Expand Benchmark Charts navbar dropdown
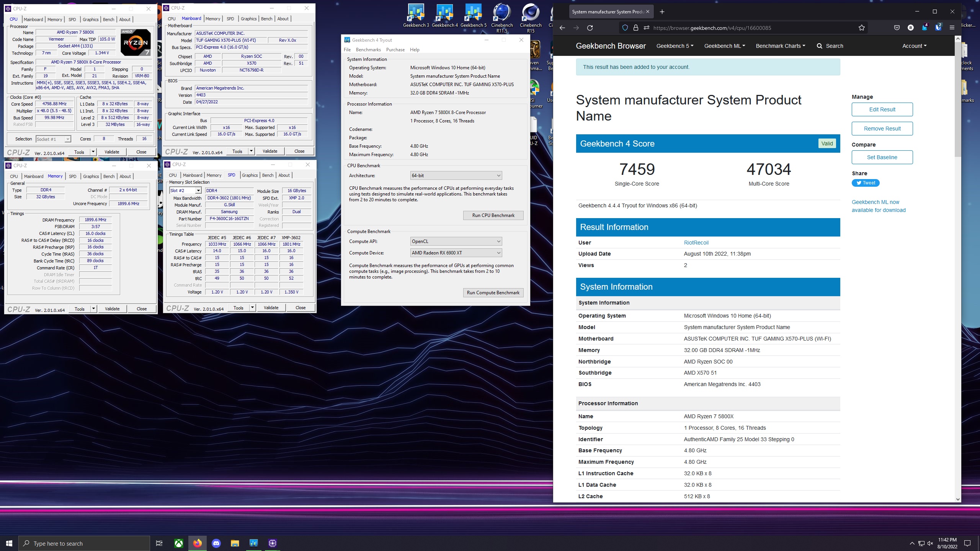This screenshot has height=551, width=980. (x=781, y=46)
